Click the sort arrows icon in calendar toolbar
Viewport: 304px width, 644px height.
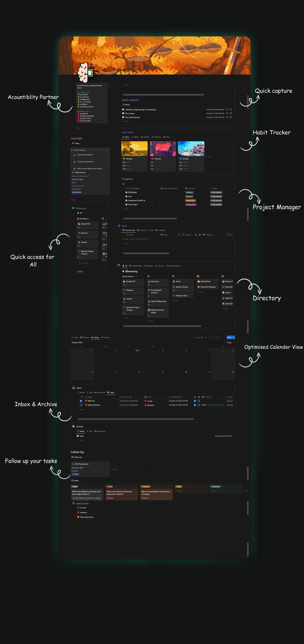coord(209,337)
